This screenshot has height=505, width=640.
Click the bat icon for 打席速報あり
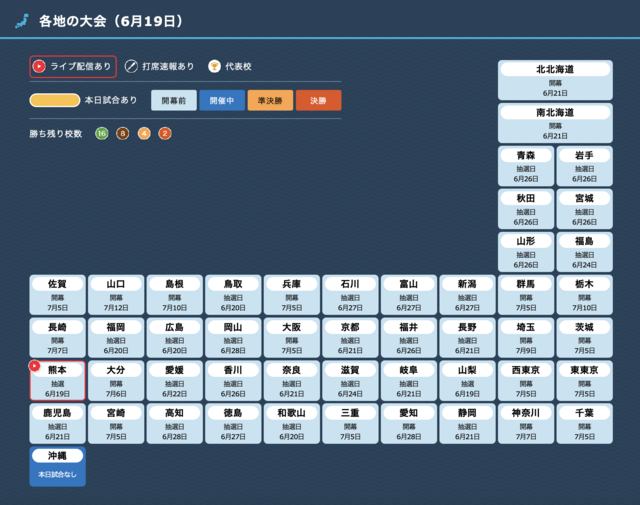[x=131, y=66]
